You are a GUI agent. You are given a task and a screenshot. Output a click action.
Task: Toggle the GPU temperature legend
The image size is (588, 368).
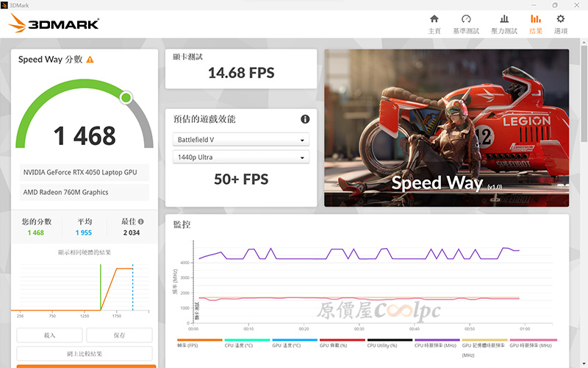click(x=295, y=343)
